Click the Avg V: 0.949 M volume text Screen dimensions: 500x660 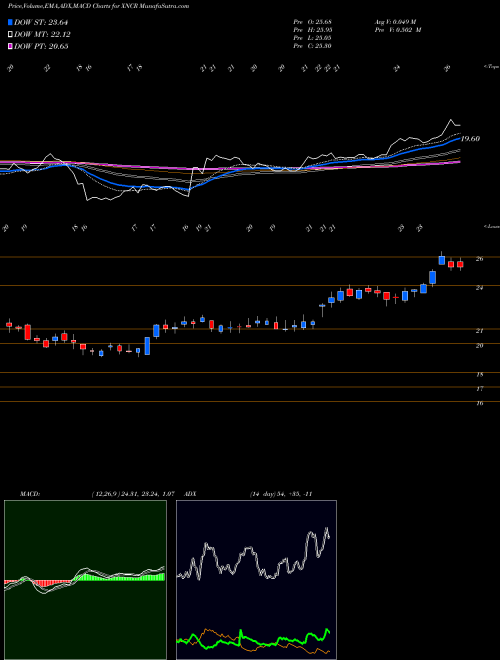[397, 22]
